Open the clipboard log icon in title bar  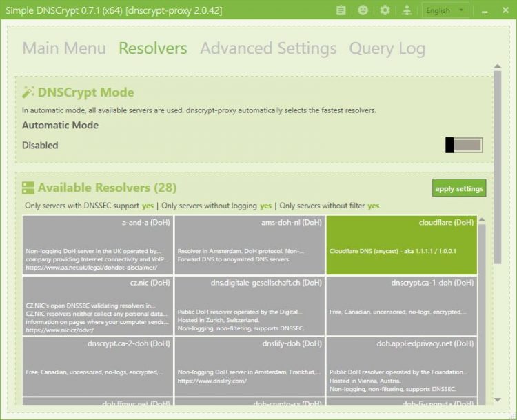point(341,10)
